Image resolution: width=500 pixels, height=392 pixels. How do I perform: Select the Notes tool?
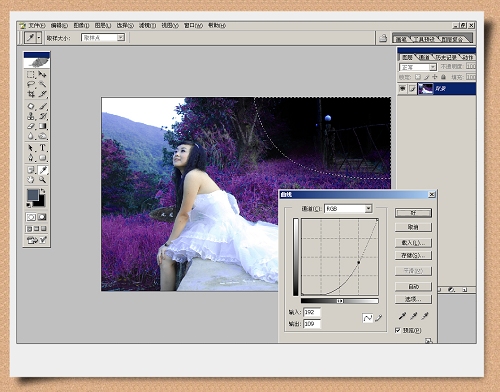[x=31, y=170]
